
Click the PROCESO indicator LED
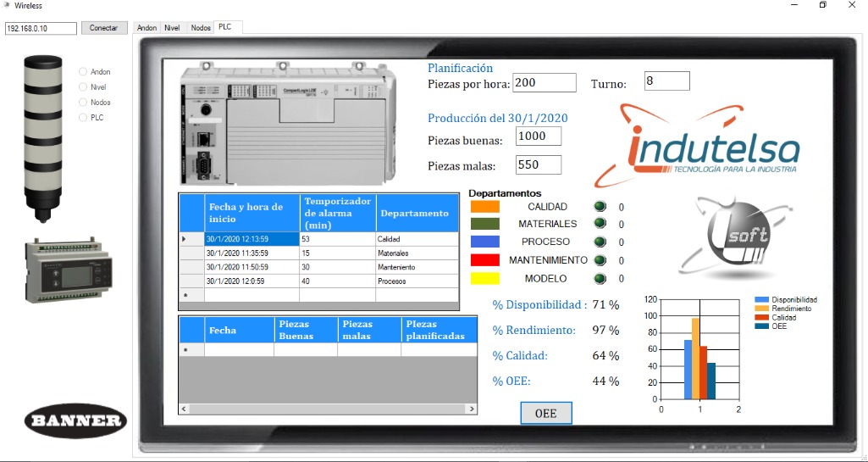tap(600, 242)
